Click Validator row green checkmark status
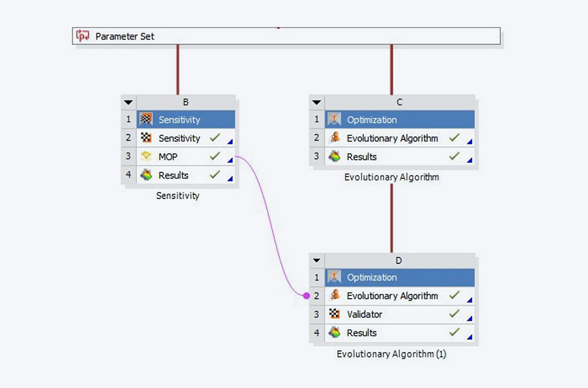588x388 pixels. point(454,314)
